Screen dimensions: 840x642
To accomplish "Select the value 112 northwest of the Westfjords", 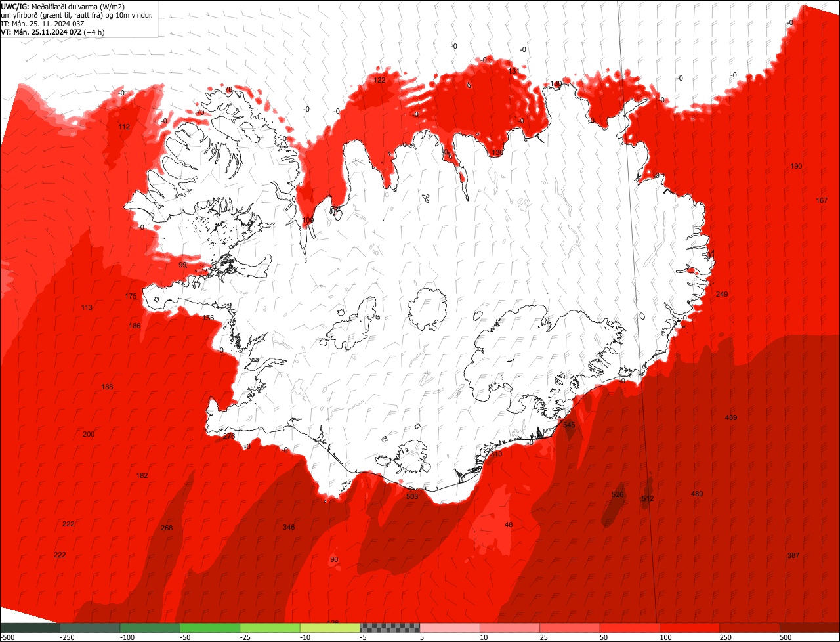I will [x=124, y=127].
